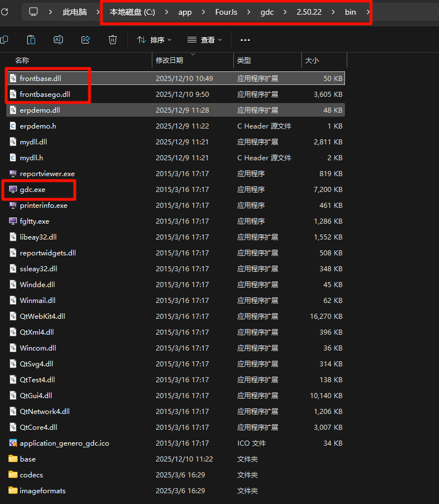The width and height of the screenshot is (439, 504).
Task: Select reportviewer.exe application icon
Action: coord(13,173)
